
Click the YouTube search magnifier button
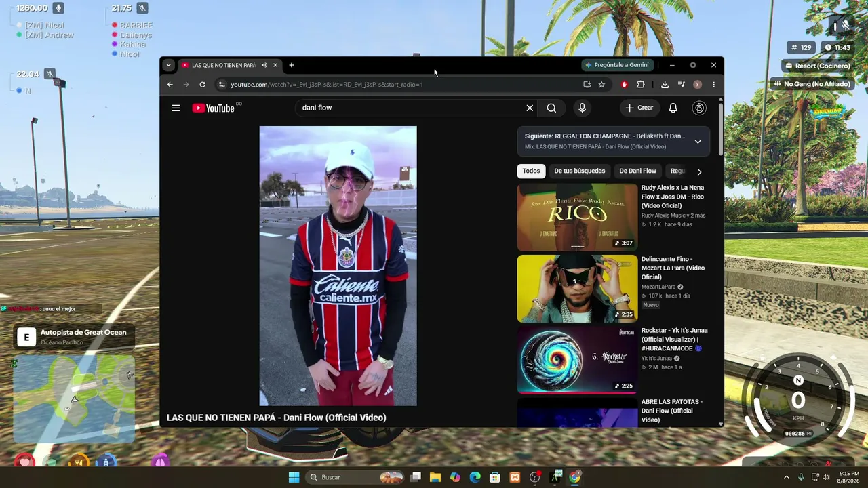pos(551,108)
